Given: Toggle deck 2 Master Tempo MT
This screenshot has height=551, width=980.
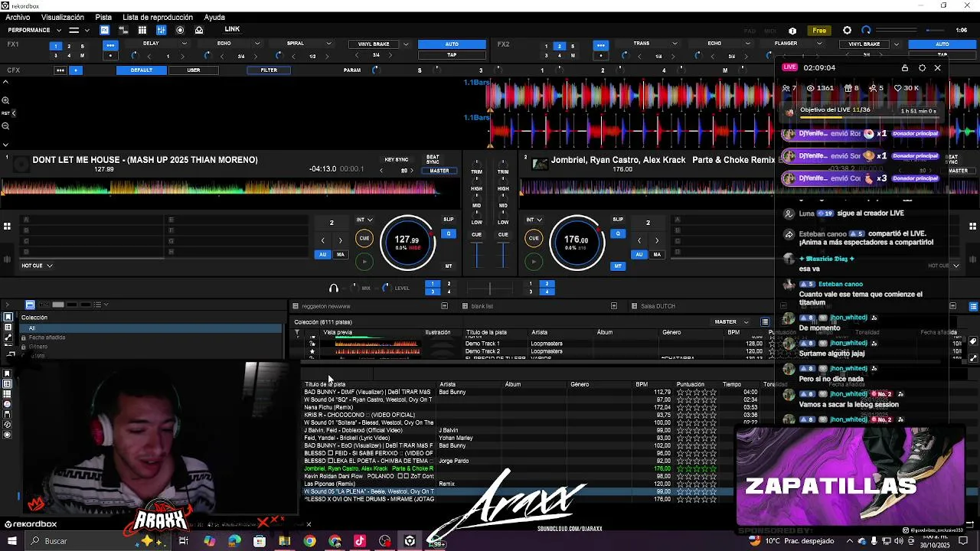Looking at the screenshot, I should click(x=618, y=266).
